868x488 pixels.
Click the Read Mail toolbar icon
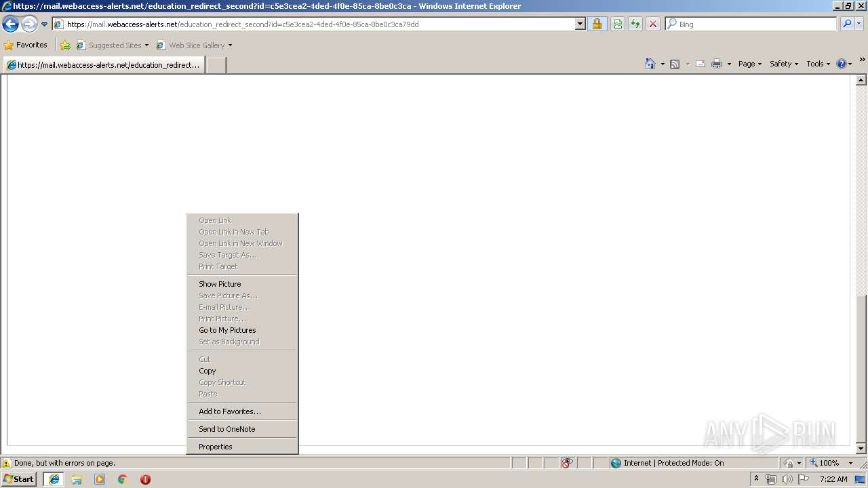pos(701,64)
